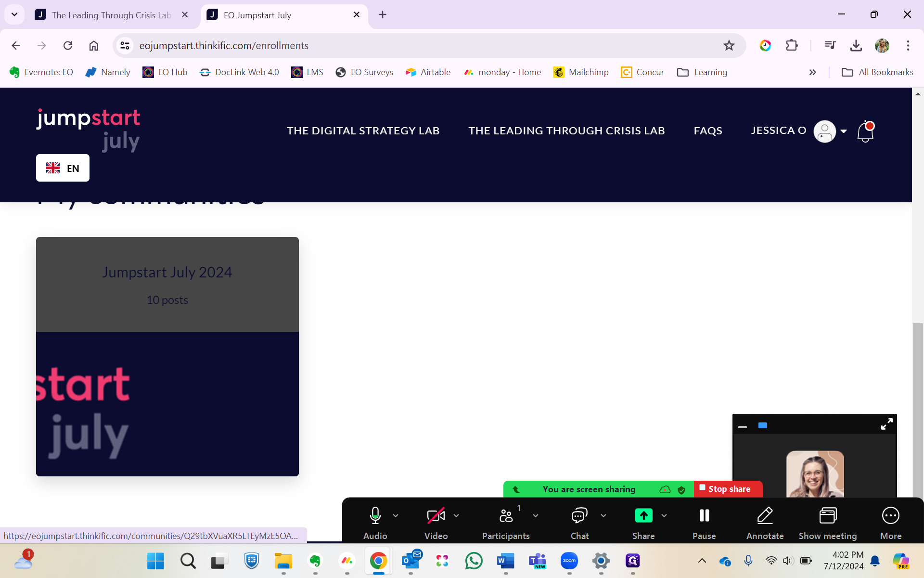Screen dimensions: 924x578
Task: Switch to The Leading Through Crisis Lab tab
Action: [112, 15]
